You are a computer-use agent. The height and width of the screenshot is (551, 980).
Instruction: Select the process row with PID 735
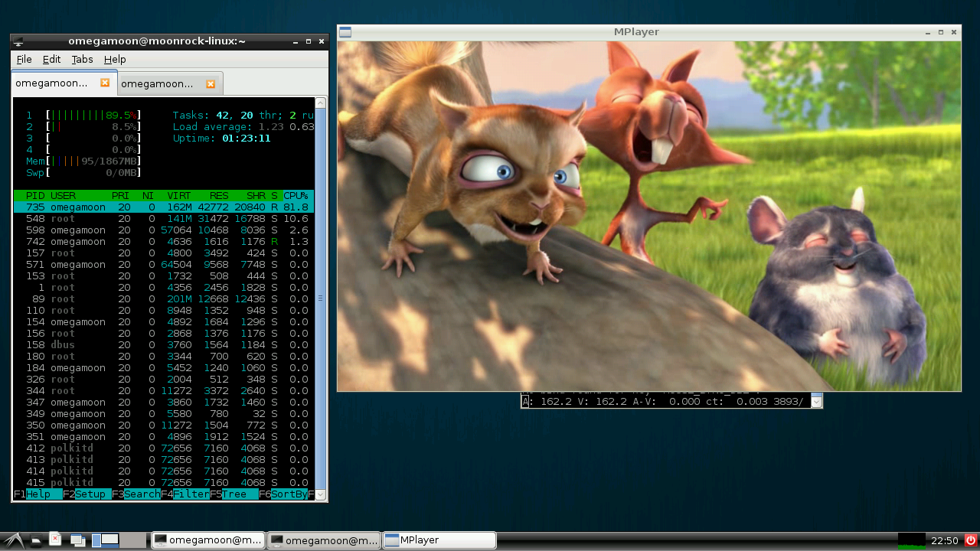(164, 207)
